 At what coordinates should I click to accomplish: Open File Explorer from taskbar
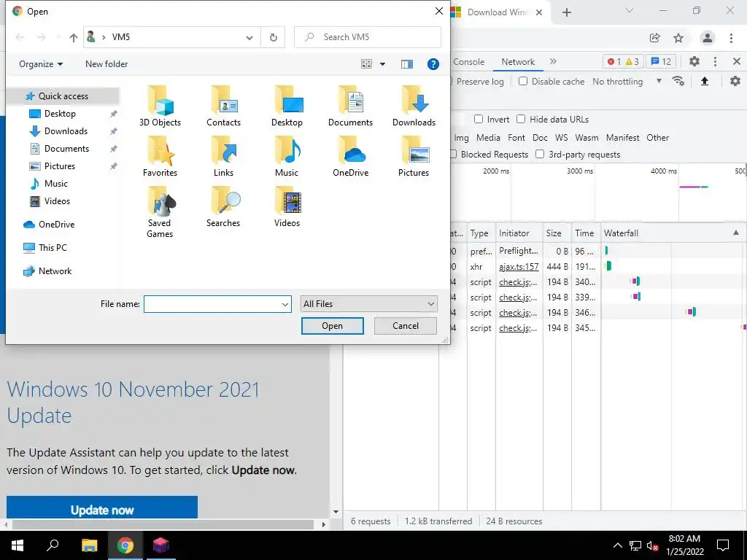89,545
